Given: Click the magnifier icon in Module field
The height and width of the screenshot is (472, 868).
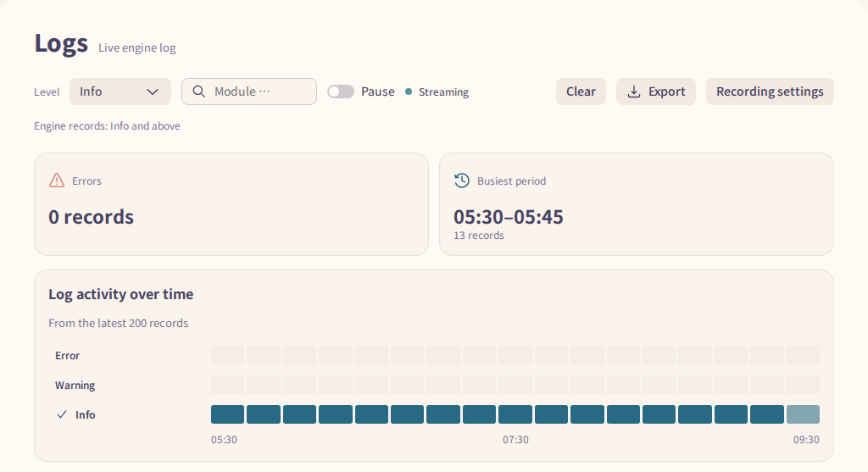Looking at the screenshot, I should click(x=198, y=92).
